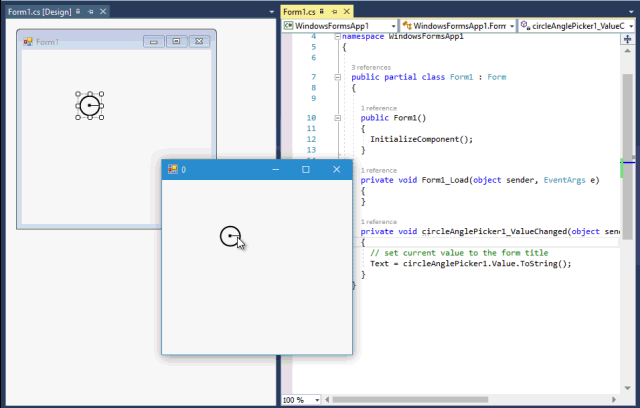
Task: Click the horizontal scrollbar thumb
Action: pyautogui.click(x=410, y=399)
